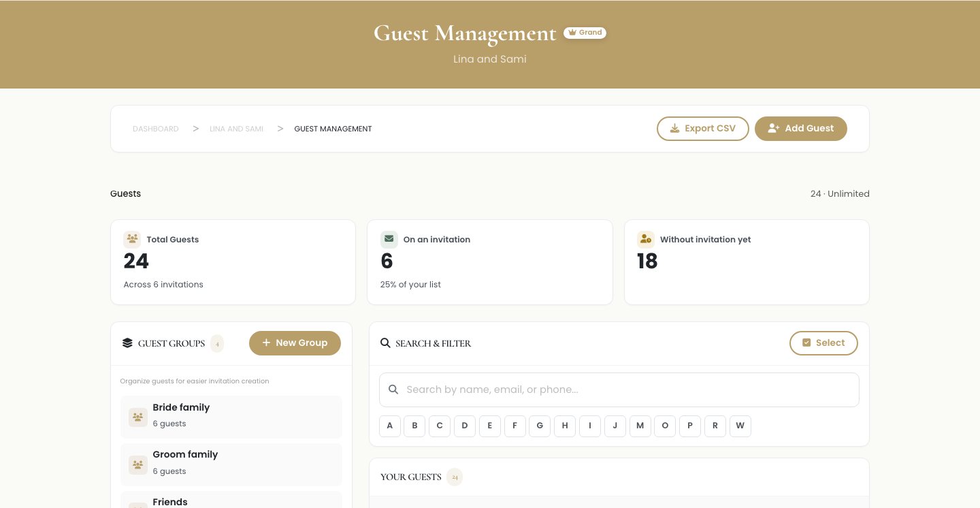Filter guests by letter W

point(740,426)
